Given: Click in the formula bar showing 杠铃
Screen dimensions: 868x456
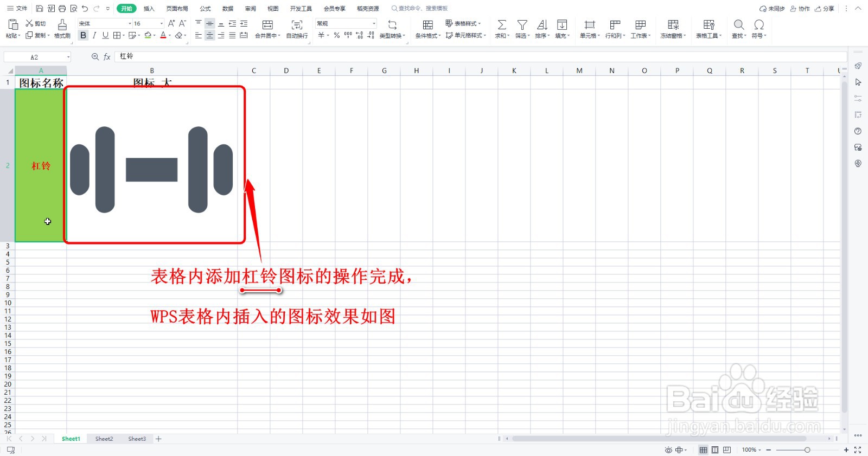Looking at the screenshot, I should pos(480,56).
